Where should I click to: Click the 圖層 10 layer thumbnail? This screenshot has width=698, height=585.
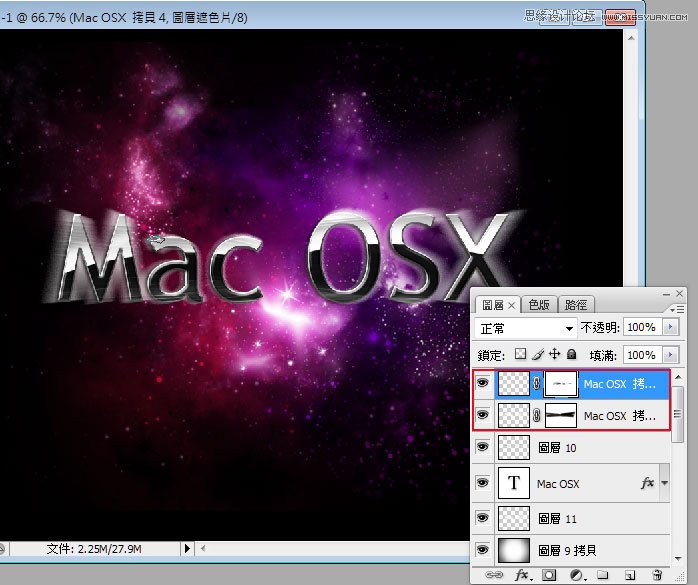tap(514, 447)
